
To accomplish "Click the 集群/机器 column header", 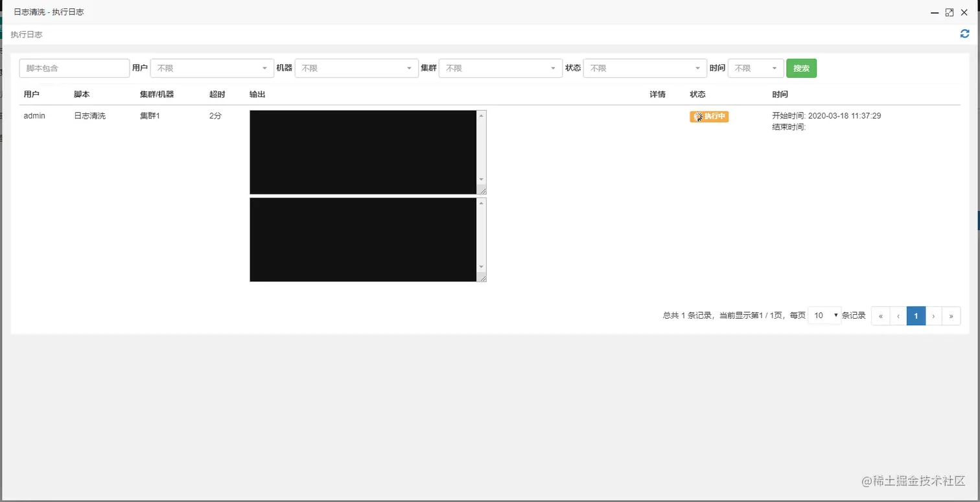I will (x=157, y=95).
